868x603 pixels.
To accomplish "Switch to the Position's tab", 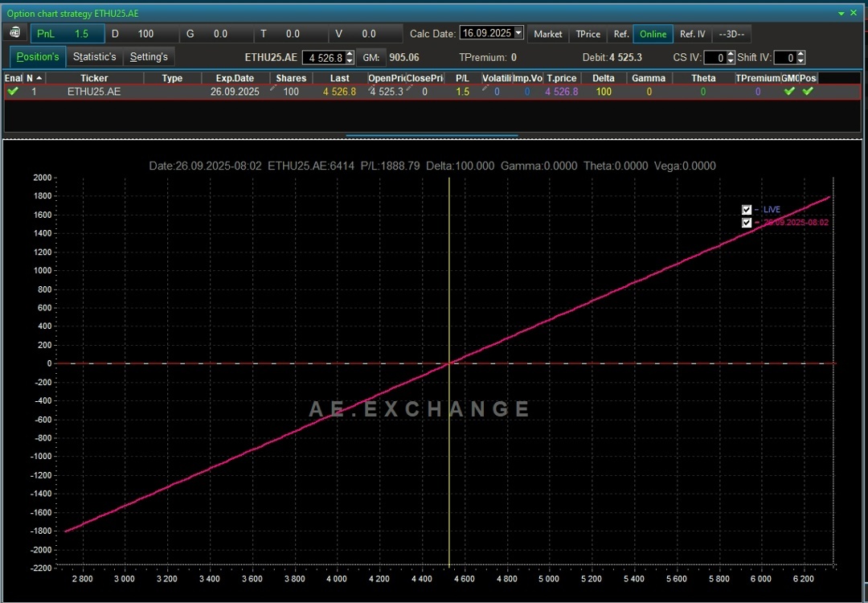I will coord(38,56).
